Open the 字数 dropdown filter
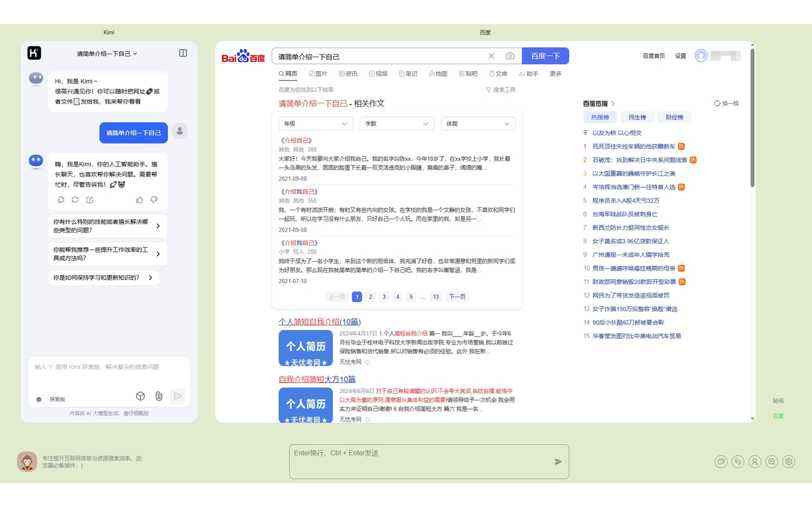The width and height of the screenshot is (812, 508). (396, 123)
